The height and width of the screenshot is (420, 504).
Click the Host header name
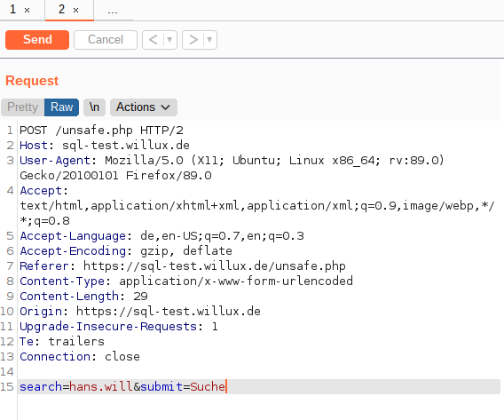34,146
